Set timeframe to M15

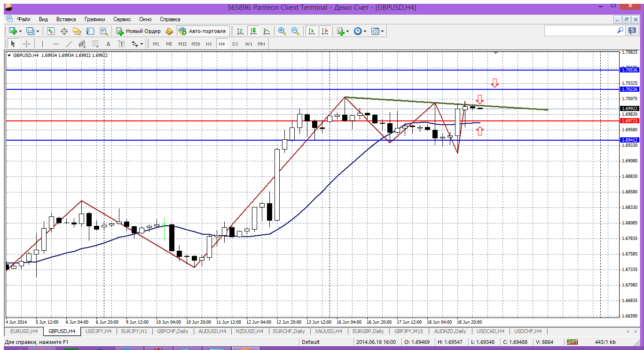click(182, 44)
